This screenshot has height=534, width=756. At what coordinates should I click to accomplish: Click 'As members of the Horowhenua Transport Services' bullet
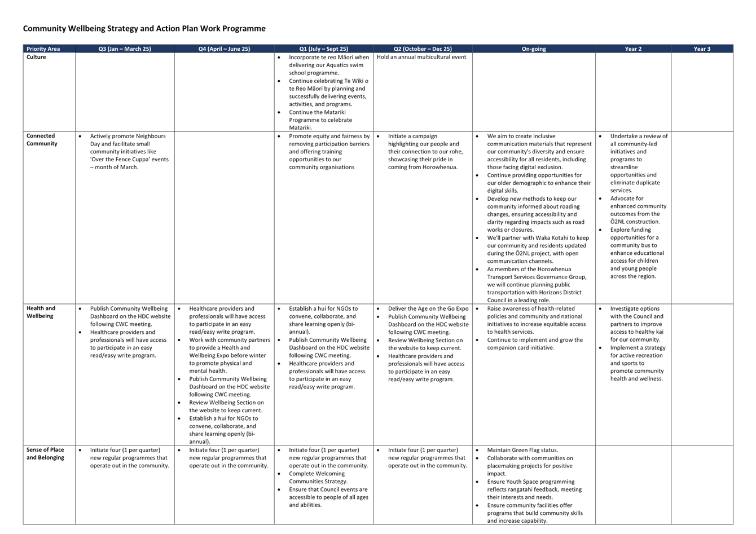point(537,285)
